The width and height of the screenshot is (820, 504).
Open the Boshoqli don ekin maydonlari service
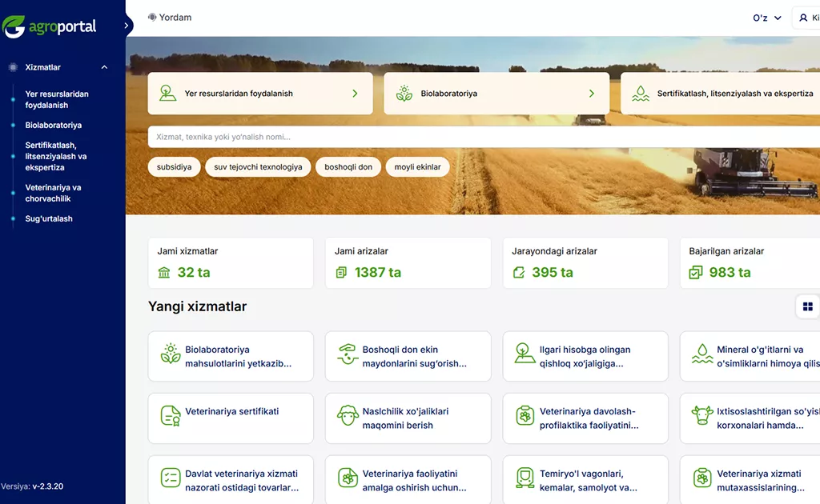(x=408, y=356)
